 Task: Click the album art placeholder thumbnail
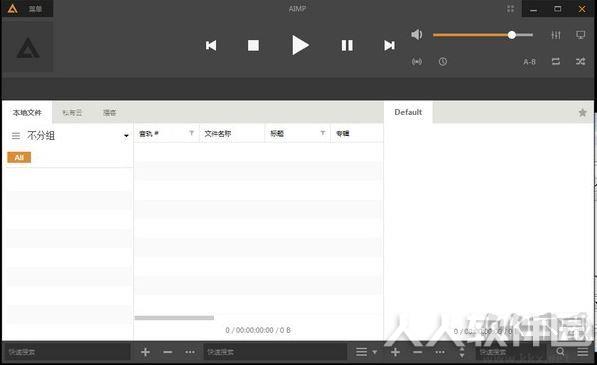[x=28, y=47]
